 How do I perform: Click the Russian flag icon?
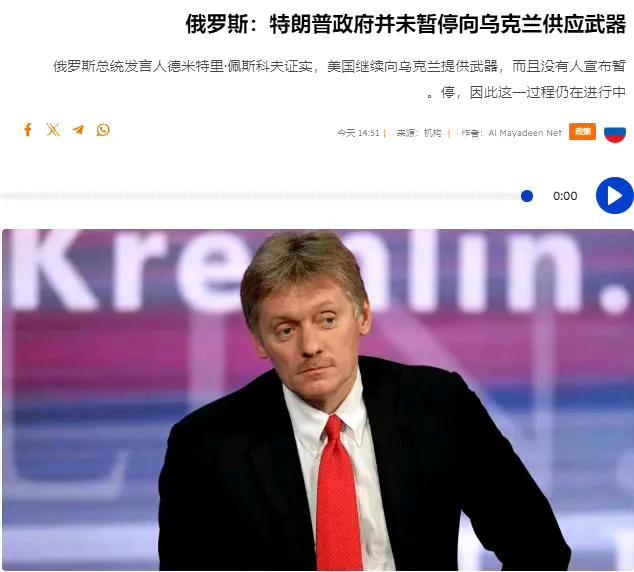point(615,133)
